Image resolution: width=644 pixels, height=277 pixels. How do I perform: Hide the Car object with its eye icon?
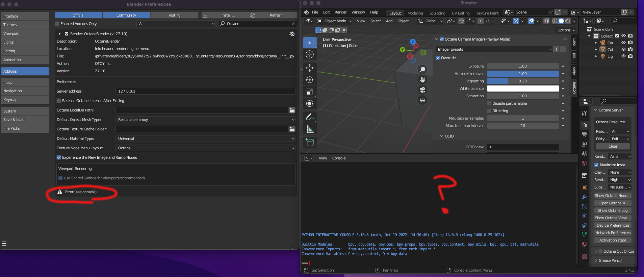coord(623,43)
